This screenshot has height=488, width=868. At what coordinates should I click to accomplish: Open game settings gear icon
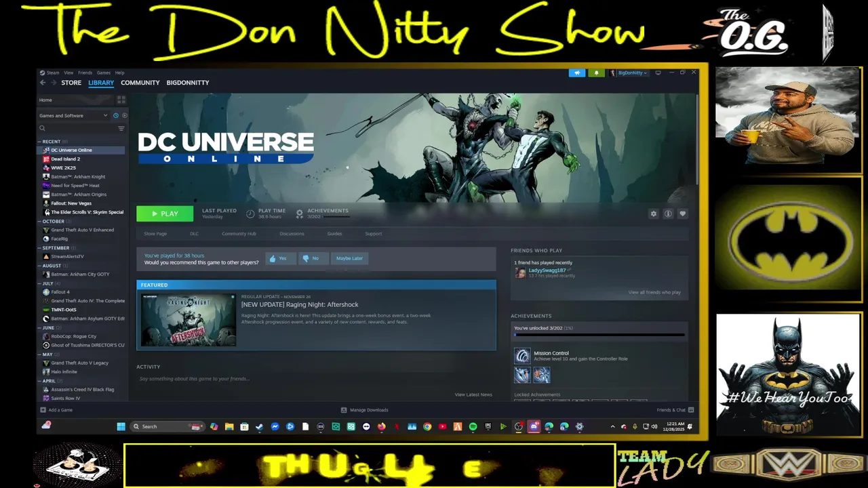654,213
